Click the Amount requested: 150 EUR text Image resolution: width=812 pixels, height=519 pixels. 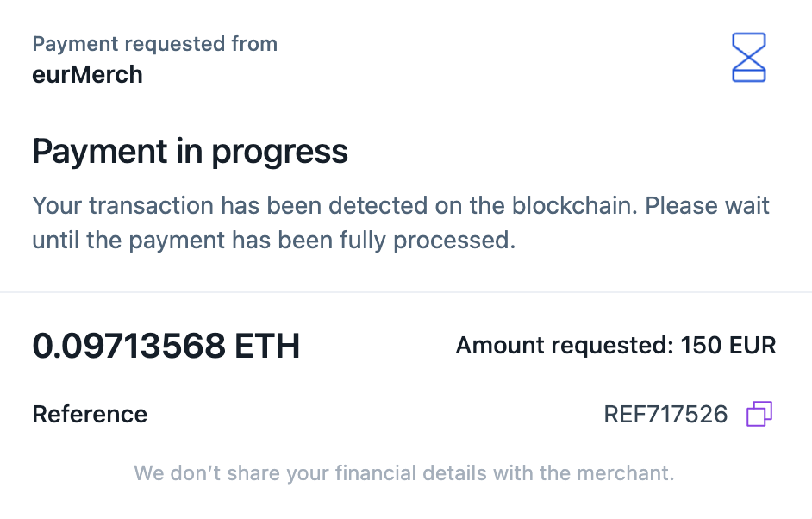coord(615,346)
